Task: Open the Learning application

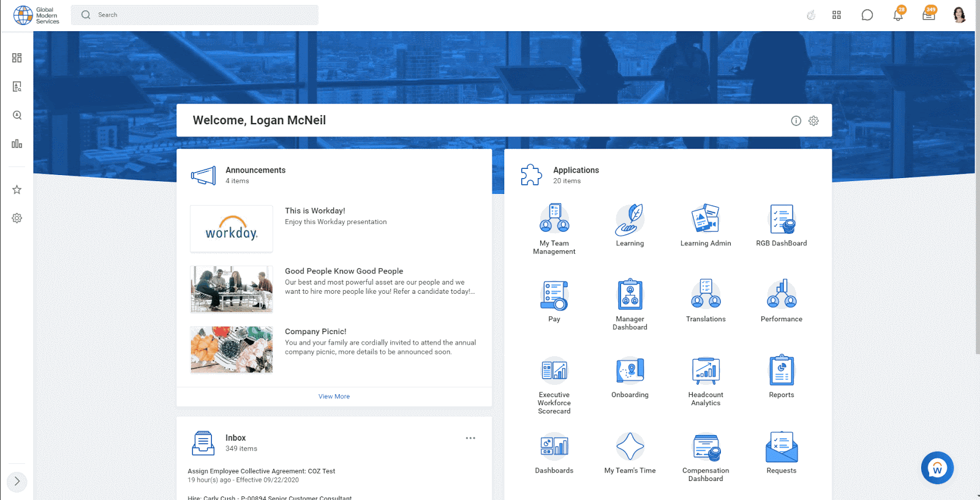Action: [630, 225]
